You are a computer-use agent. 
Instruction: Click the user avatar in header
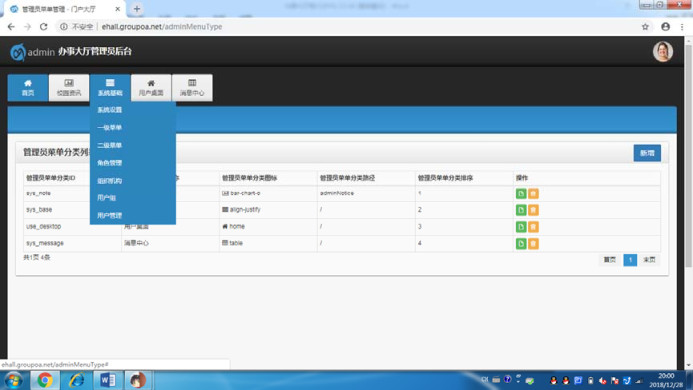[x=663, y=52]
